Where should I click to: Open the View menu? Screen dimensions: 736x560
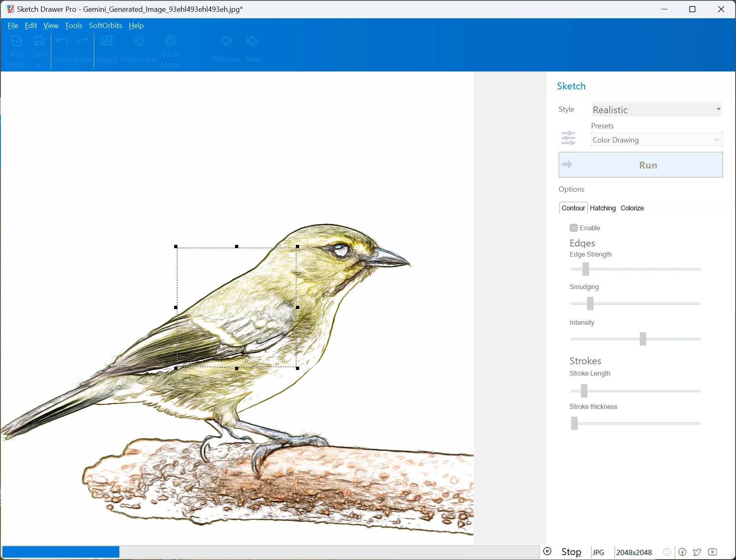pos(51,26)
